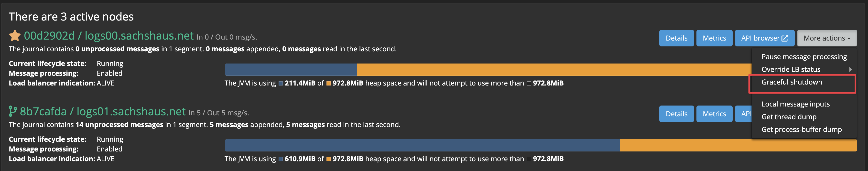Screen dimensions: 868x171
Task: Select Get thread dump menu entry
Action: (x=789, y=117)
